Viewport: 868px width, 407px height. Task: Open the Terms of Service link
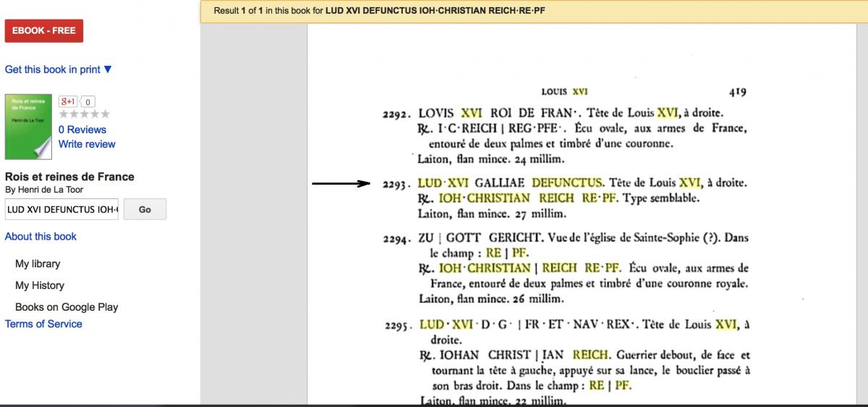[43, 324]
